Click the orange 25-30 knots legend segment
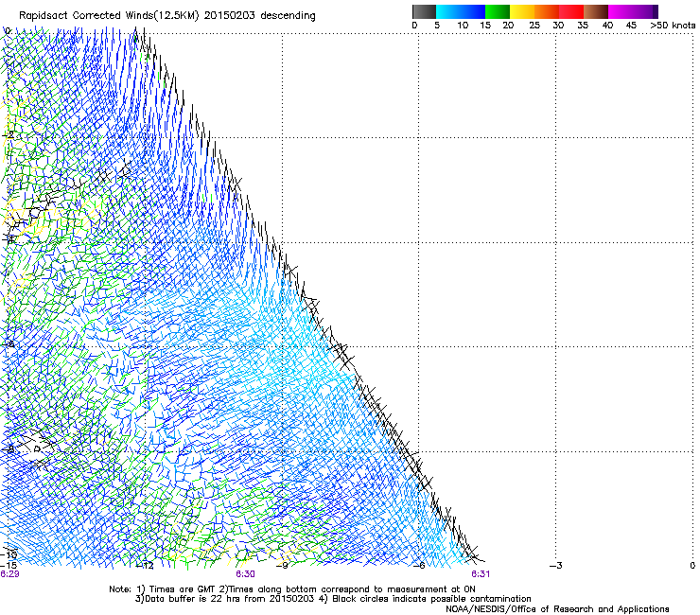This screenshot has width=700, height=615. [547, 11]
